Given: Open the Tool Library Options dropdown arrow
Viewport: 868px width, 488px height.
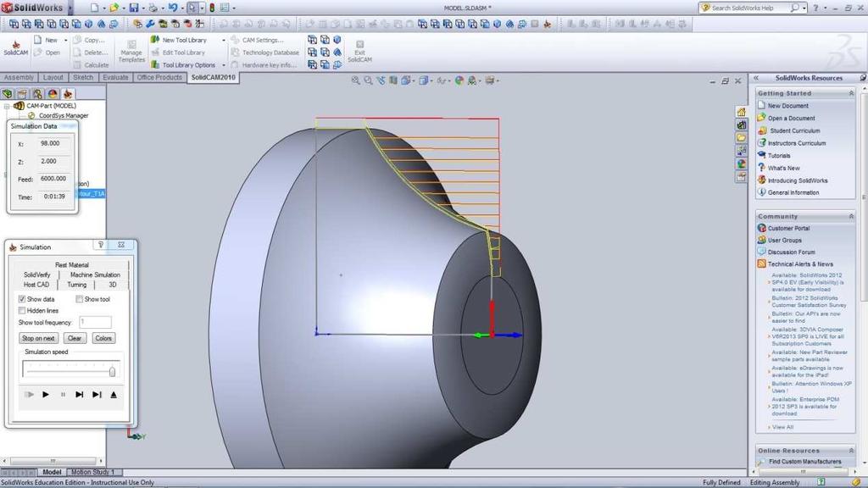Looking at the screenshot, I should click(224, 65).
